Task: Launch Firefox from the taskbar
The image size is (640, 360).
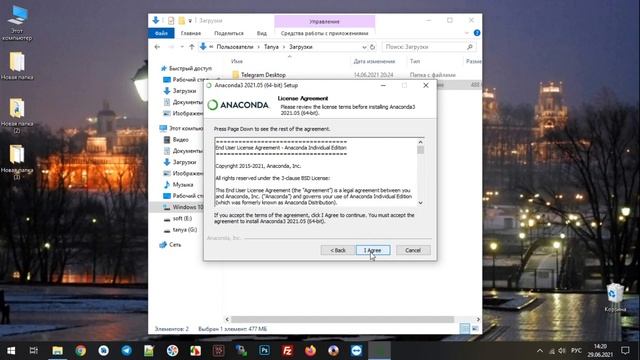Action: [x=310, y=351]
